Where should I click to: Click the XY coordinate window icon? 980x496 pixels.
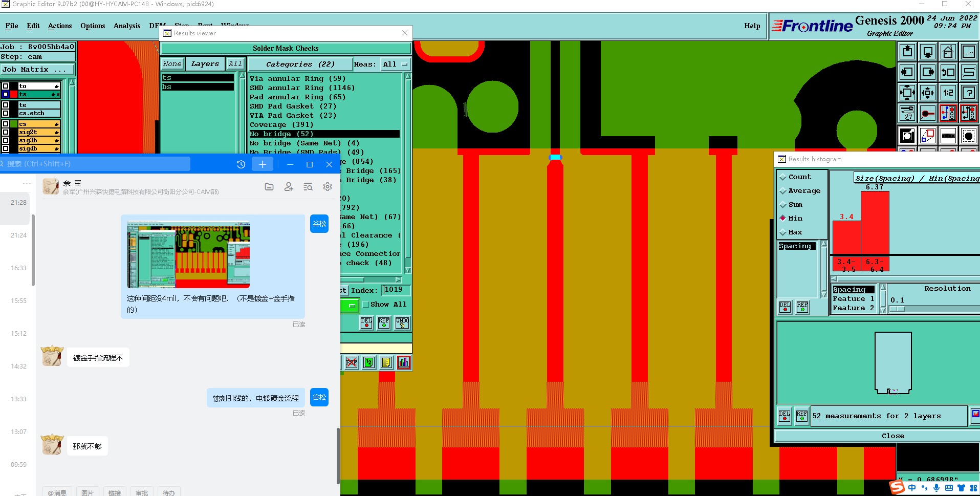969,52
